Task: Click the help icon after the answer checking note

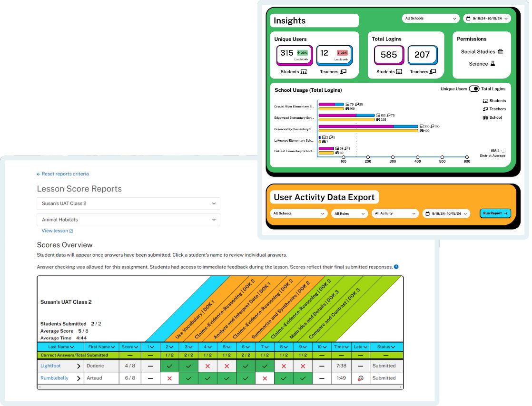Action: (x=397, y=267)
